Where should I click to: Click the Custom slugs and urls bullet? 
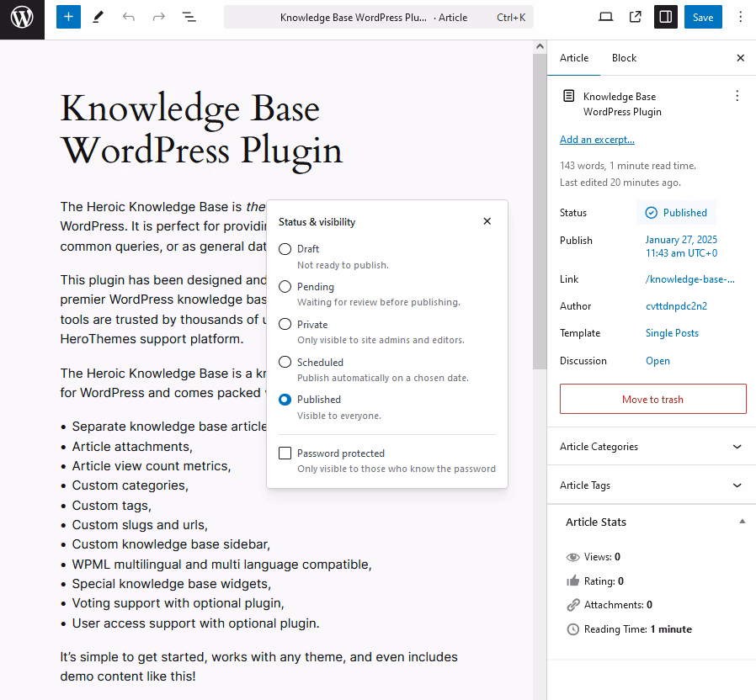click(140, 525)
